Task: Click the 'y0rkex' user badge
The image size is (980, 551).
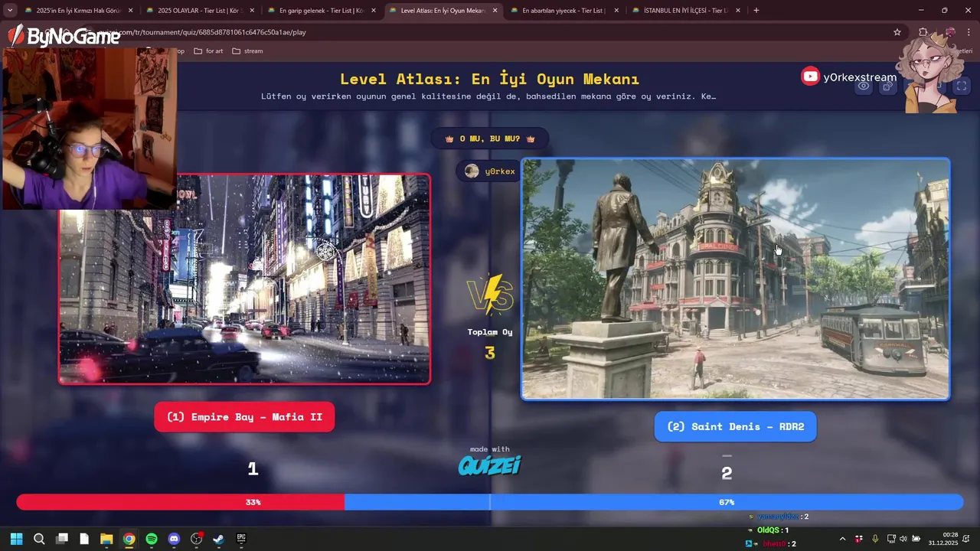Action: point(490,171)
